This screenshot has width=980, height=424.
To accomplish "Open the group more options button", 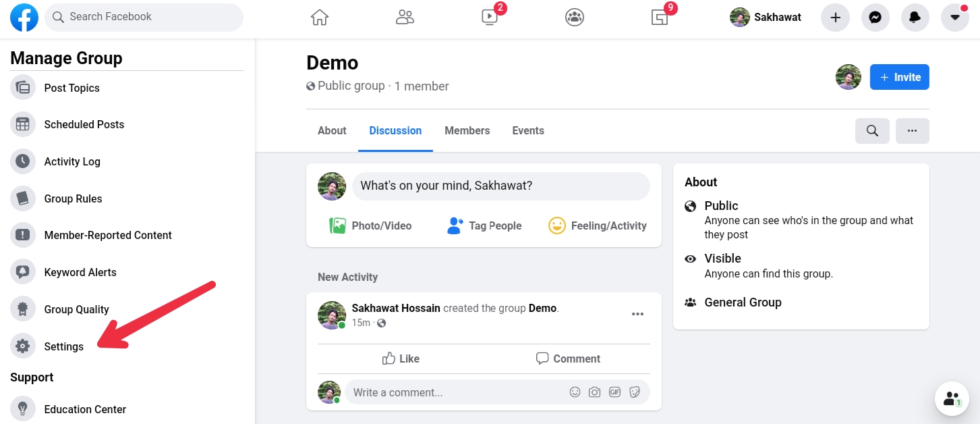I will click(913, 131).
